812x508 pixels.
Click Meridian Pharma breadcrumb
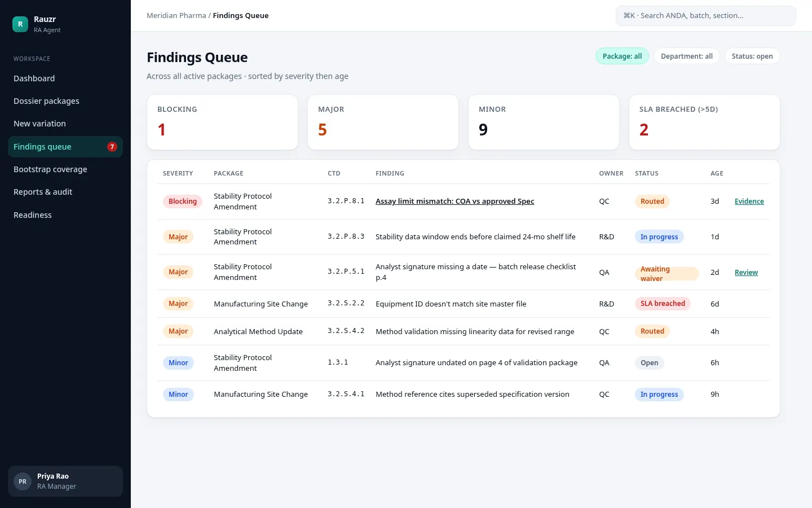(x=176, y=16)
